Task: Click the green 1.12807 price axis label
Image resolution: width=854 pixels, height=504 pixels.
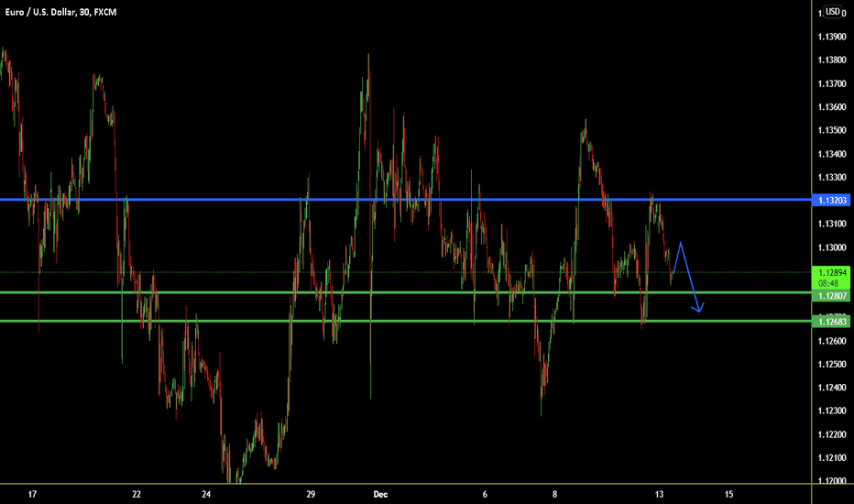Action: pos(830,296)
